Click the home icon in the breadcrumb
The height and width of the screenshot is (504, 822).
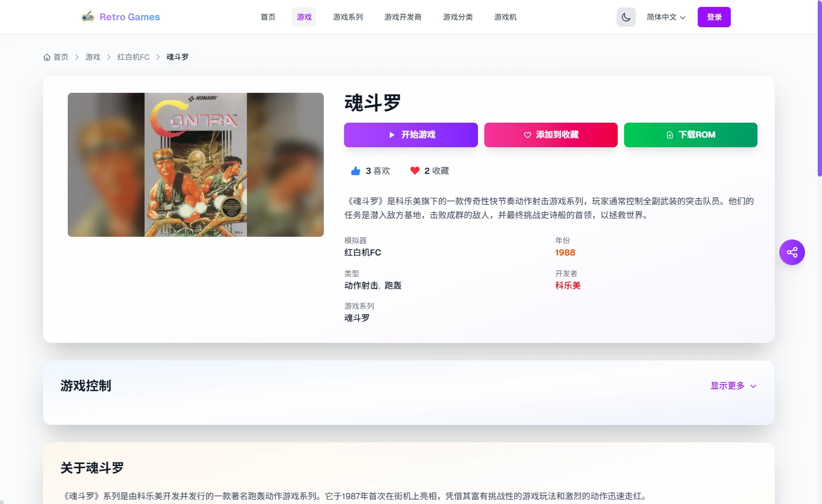47,57
